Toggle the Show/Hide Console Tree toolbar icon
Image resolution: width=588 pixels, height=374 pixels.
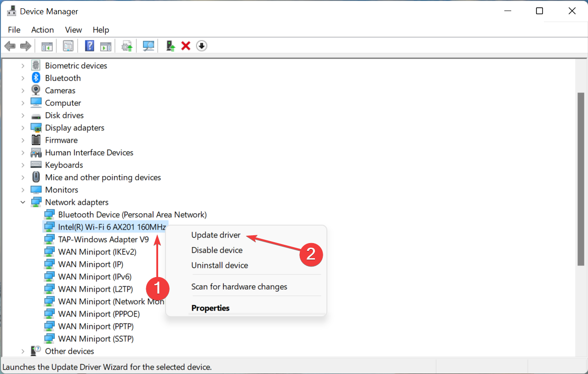(47, 46)
